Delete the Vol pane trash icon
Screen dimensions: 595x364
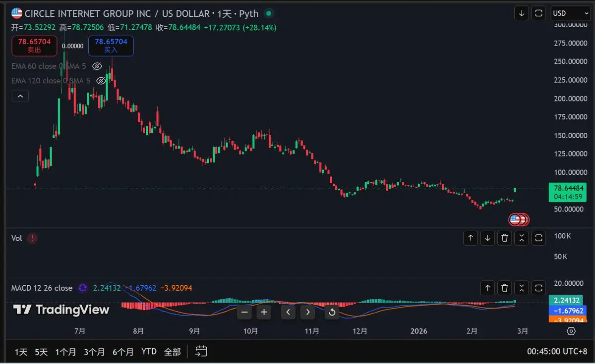pos(505,238)
